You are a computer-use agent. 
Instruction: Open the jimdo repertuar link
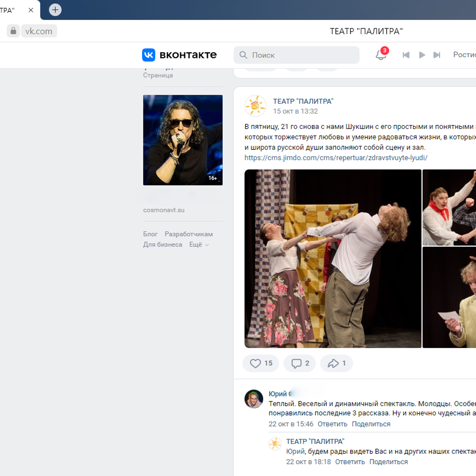pyautogui.click(x=336, y=158)
